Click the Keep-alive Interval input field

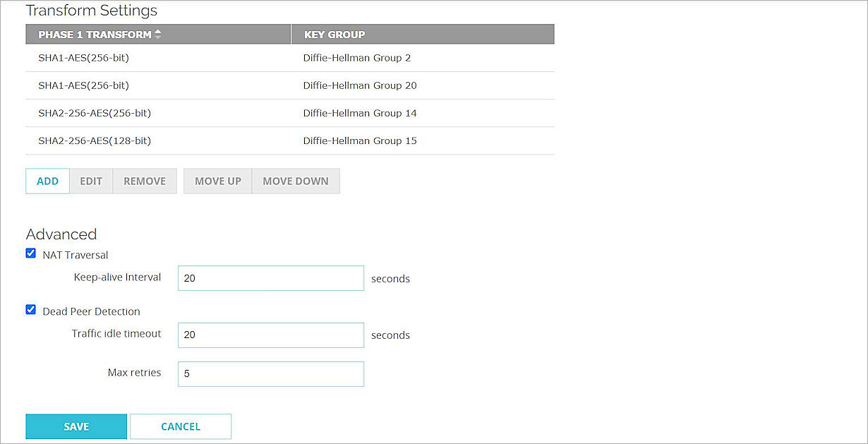[x=270, y=278]
